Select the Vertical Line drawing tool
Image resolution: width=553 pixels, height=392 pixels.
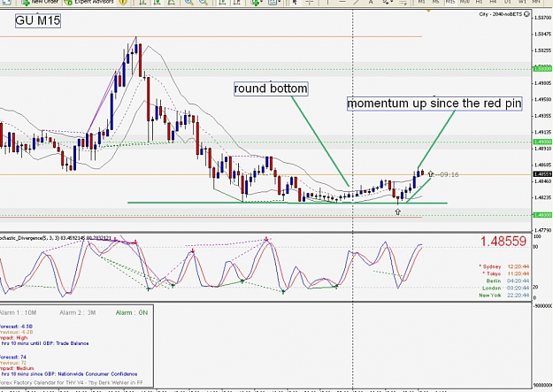tap(327, 2)
